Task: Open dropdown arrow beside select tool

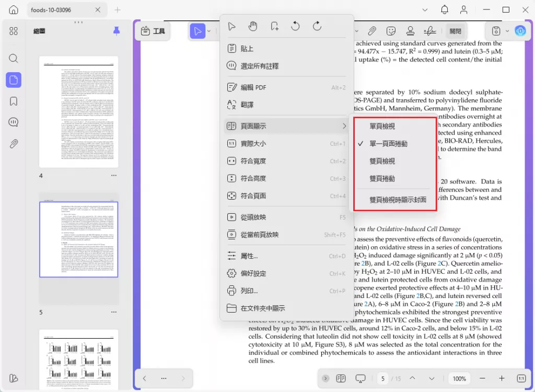Action: pos(209,31)
